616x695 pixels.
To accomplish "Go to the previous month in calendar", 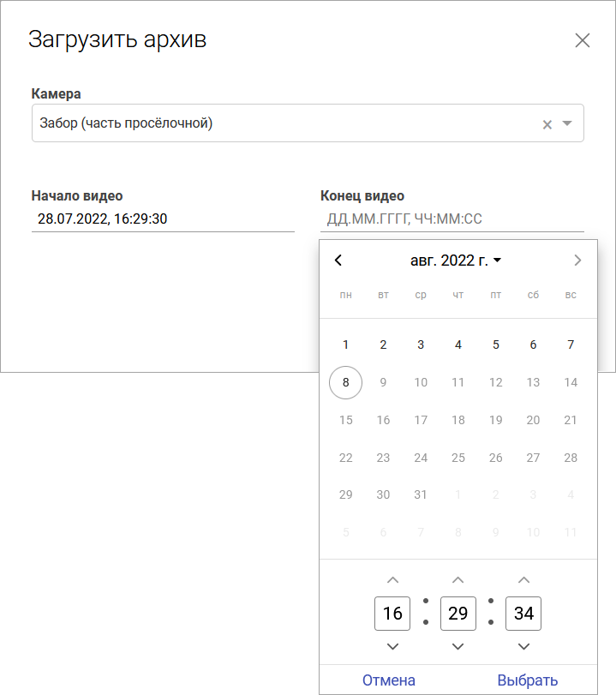I will [338, 261].
